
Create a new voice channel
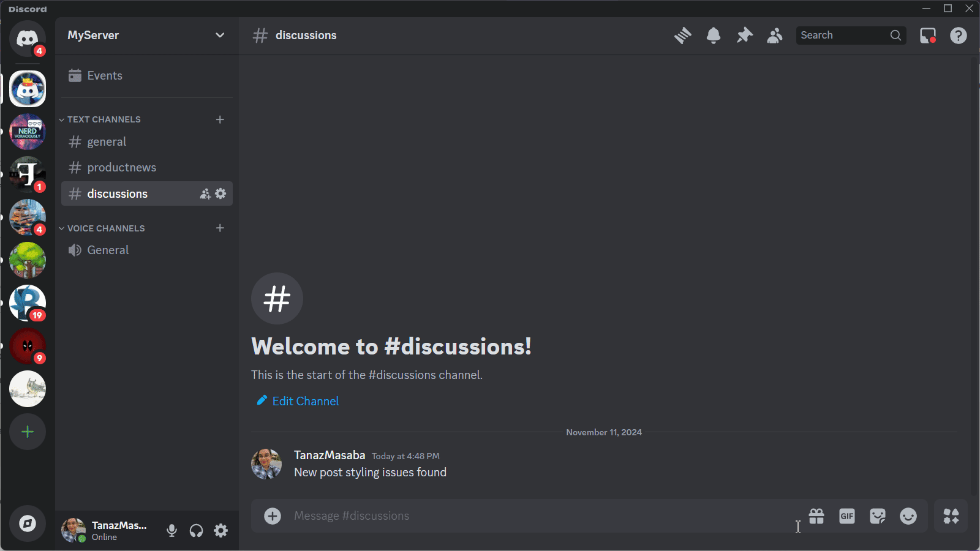(x=220, y=228)
